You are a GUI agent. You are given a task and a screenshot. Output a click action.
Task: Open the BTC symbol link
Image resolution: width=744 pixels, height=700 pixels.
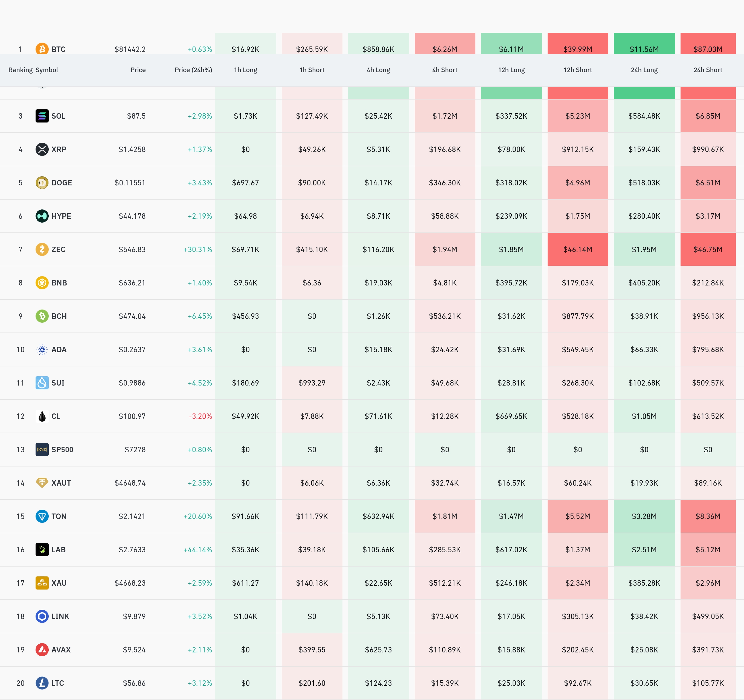58,49
